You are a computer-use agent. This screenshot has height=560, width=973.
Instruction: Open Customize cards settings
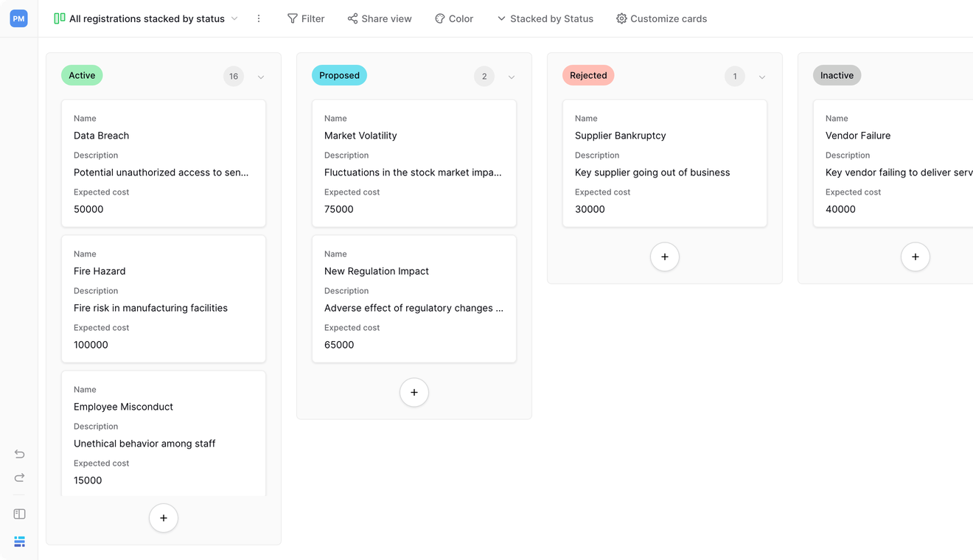[661, 18]
